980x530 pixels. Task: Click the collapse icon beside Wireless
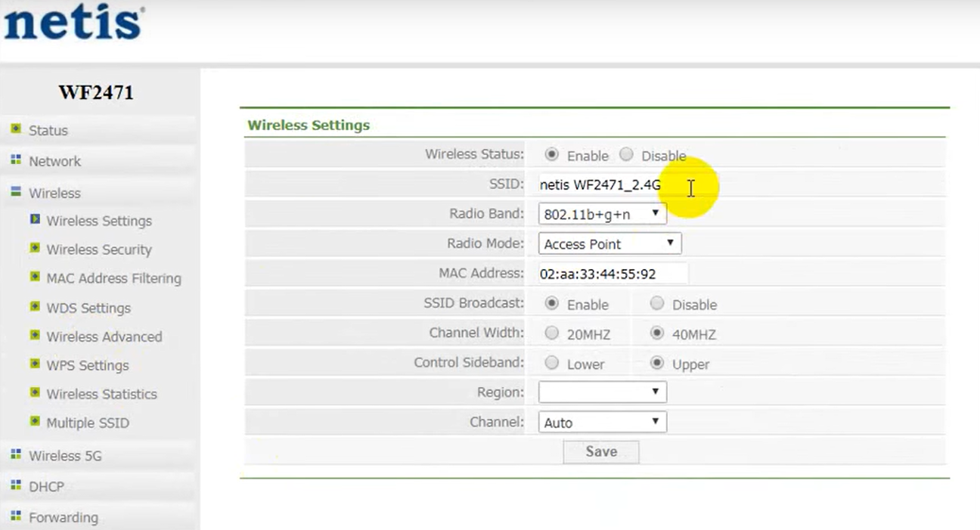(x=16, y=192)
